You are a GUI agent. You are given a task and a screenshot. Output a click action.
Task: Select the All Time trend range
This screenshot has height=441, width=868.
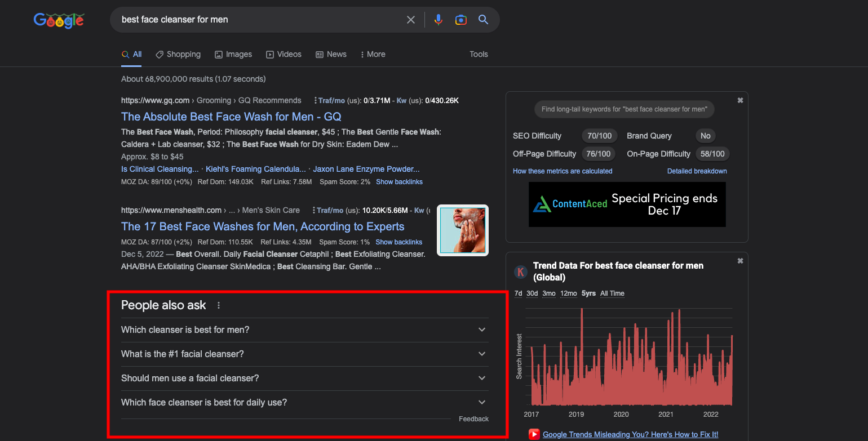click(x=612, y=293)
